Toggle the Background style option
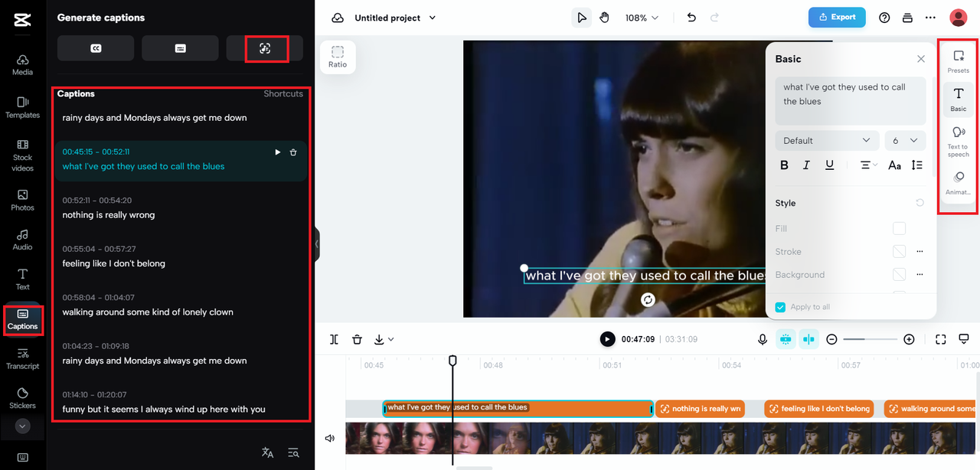980x470 pixels. (899, 274)
